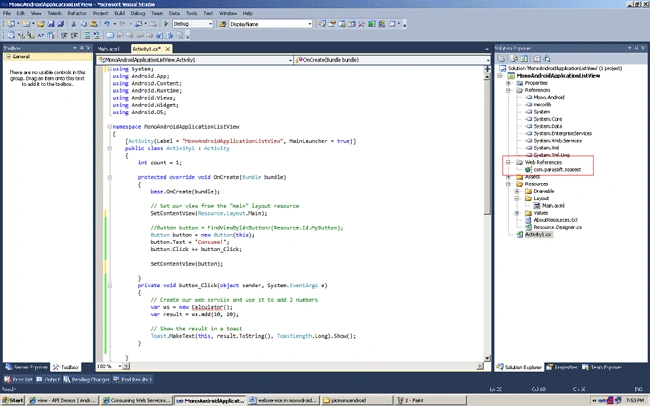This screenshot has width=650, height=406.
Task: Open the Debug menu
Action: click(x=138, y=13)
